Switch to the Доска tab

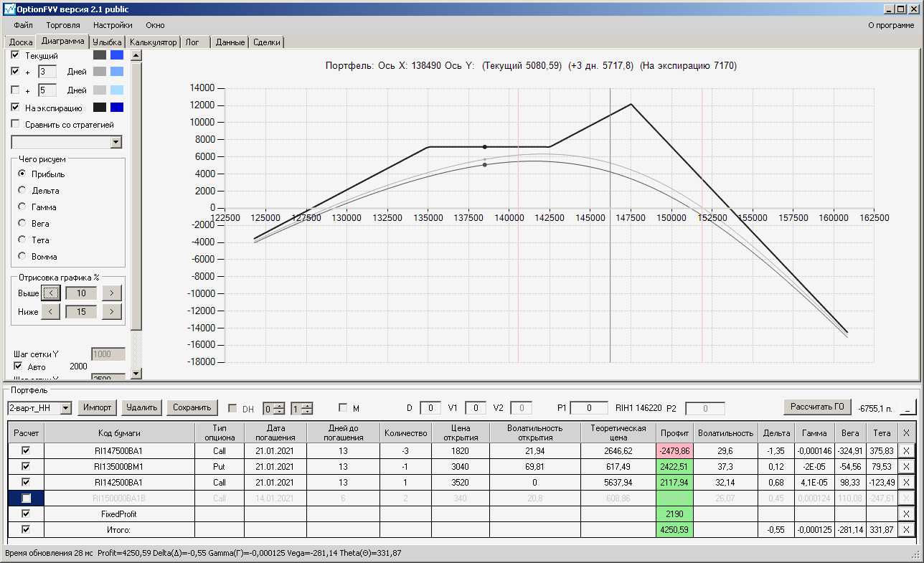[21, 42]
